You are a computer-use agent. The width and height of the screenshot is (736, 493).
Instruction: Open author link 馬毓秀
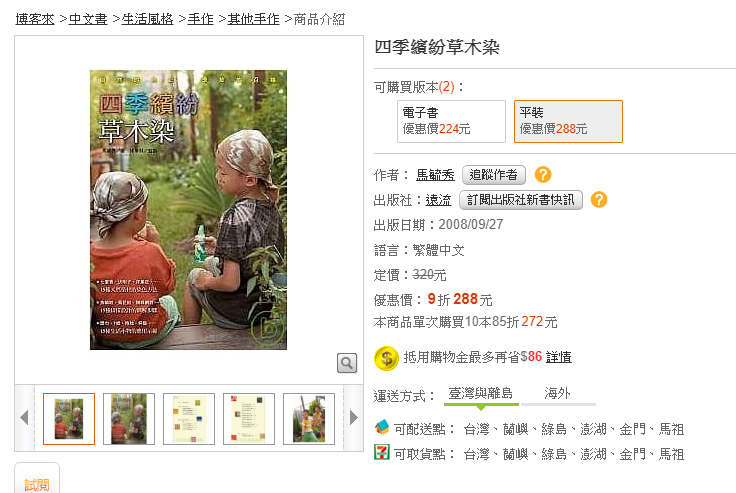[435, 175]
